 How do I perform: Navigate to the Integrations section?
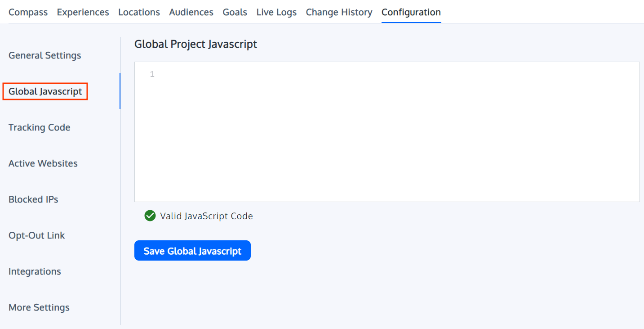click(35, 271)
